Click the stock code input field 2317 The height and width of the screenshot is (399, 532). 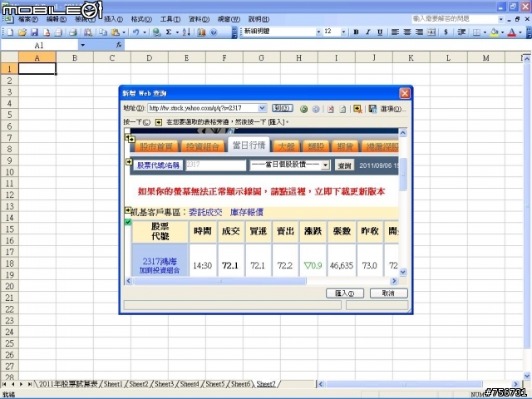[x=215, y=165]
